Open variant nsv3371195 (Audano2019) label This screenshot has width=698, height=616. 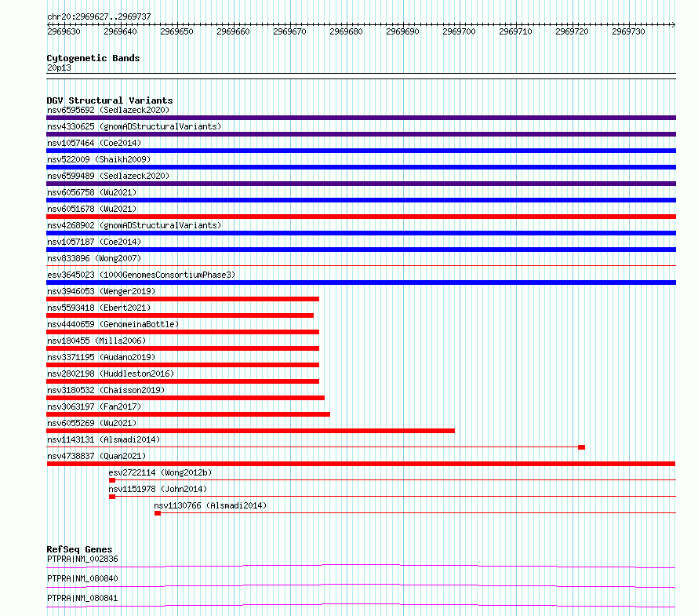101,357
